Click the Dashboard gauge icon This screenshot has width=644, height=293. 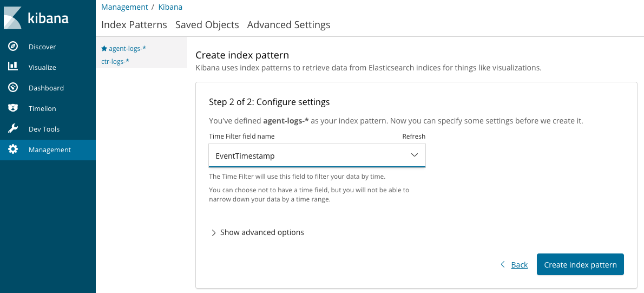pyautogui.click(x=13, y=88)
